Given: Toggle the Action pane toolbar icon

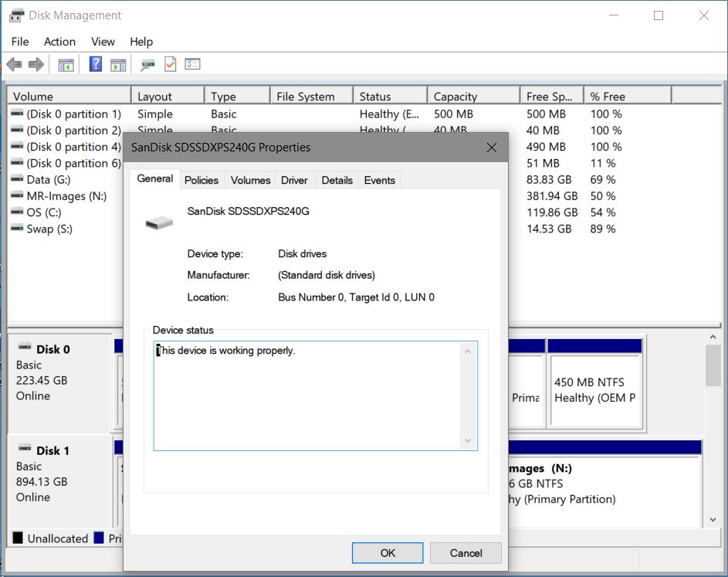Looking at the screenshot, I should (118, 65).
